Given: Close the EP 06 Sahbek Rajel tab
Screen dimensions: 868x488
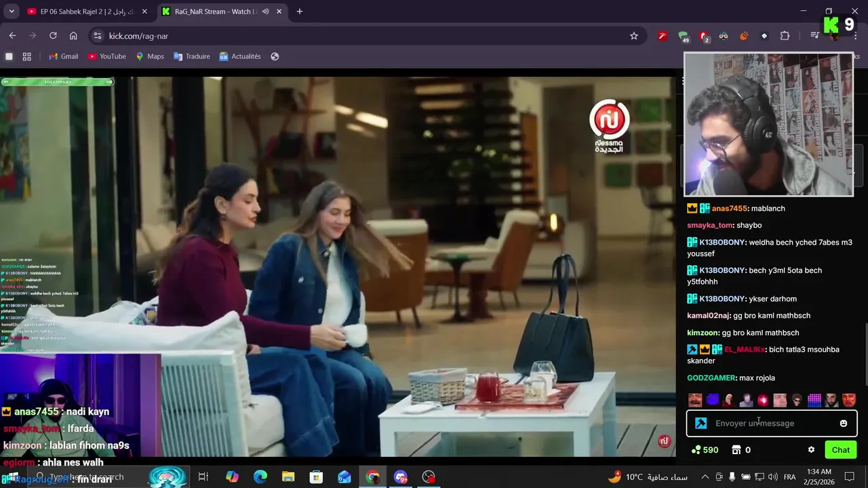Looking at the screenshot, I should click(144, 12).
